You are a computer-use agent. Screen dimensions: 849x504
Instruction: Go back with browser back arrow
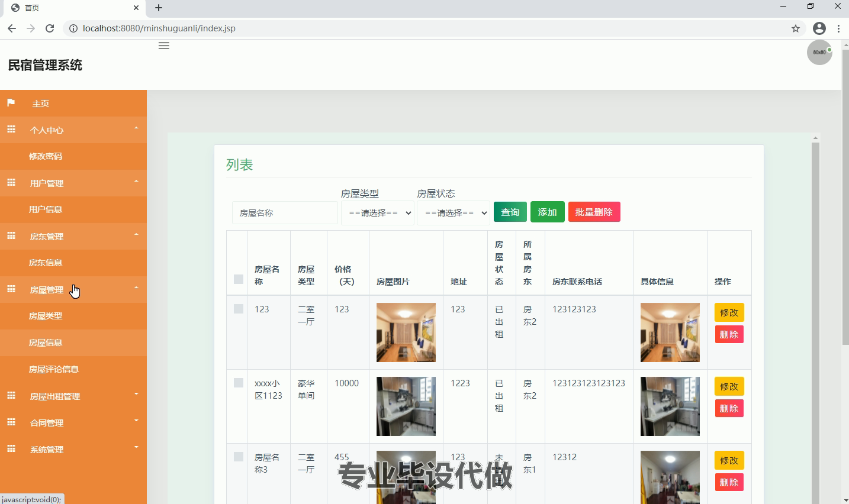tap(12, 28)
